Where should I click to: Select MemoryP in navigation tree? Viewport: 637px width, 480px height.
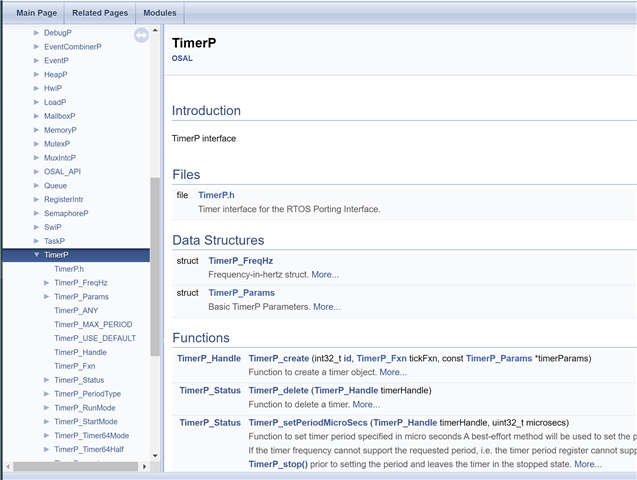point(60,130)
